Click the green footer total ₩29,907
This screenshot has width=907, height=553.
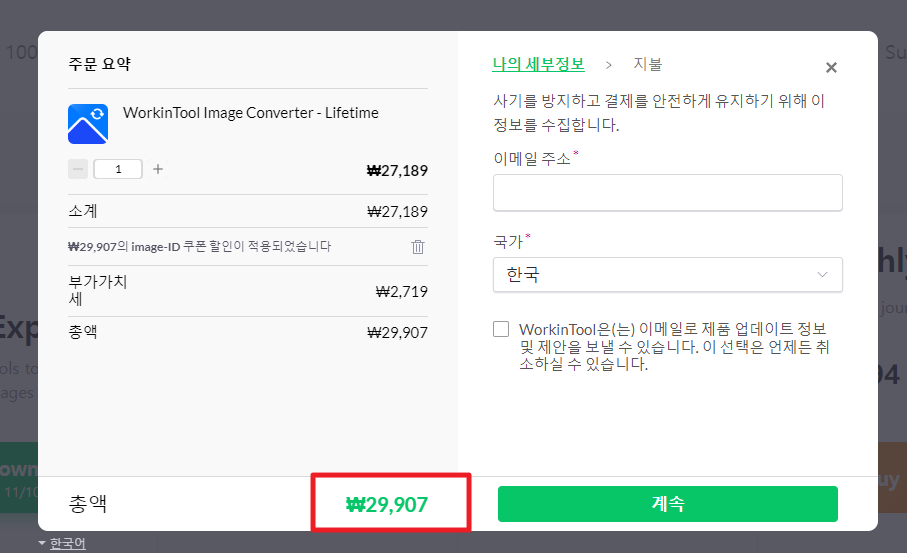coord(387,505)
